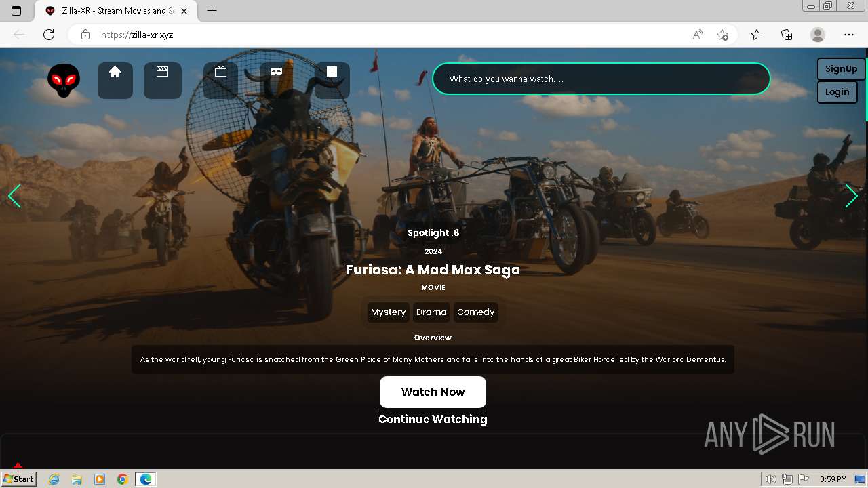View site information lock icon
868x488 pixels.
coord(85,35)
